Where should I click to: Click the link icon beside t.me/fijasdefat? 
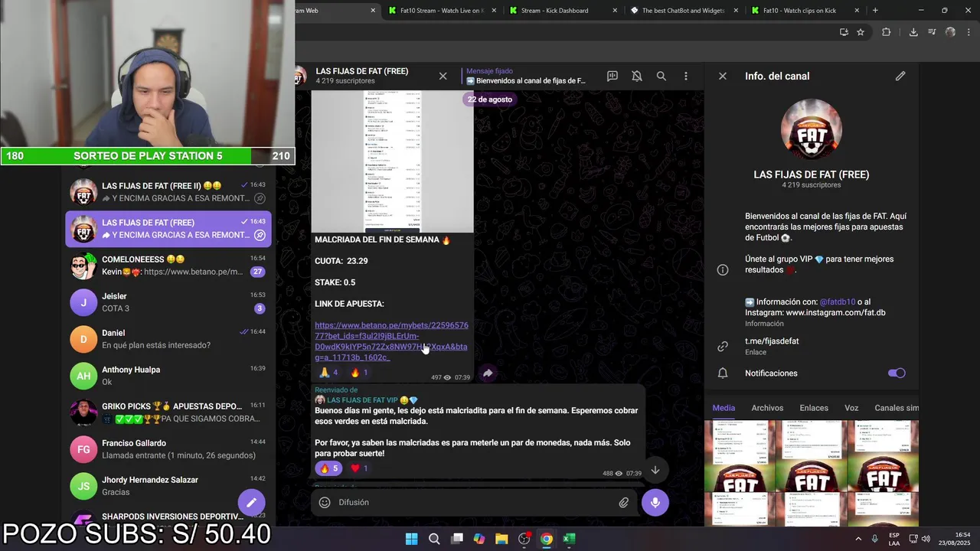(723, 346)
